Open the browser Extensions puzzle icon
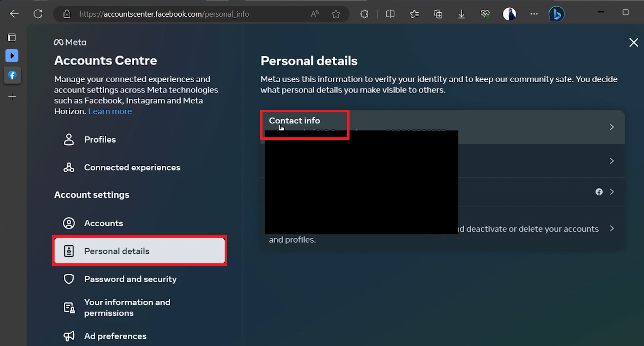 pos(364,14)
